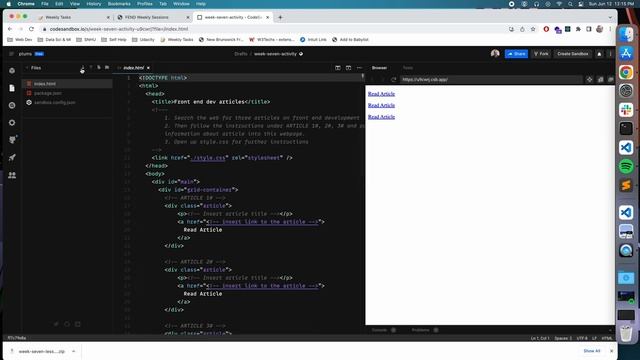Open the file explorer sidebar icon
The height and width of the screenshot is (360, 640).
pos(12,88)
